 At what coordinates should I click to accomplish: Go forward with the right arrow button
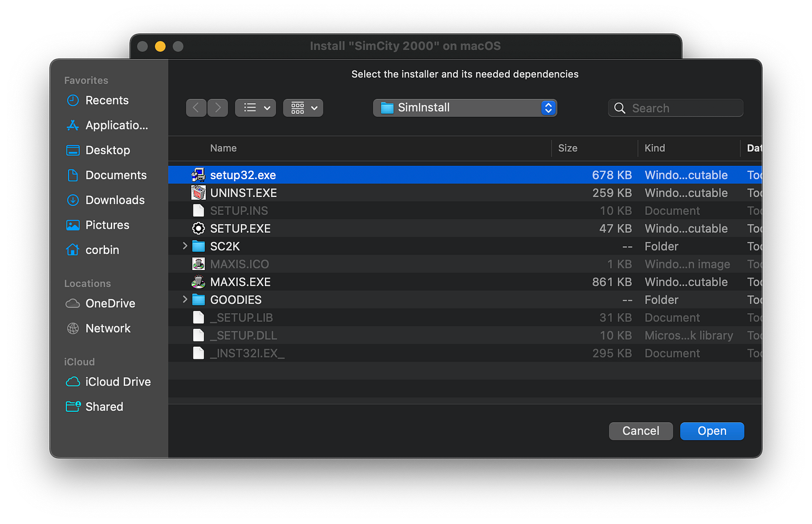(218, 108)
